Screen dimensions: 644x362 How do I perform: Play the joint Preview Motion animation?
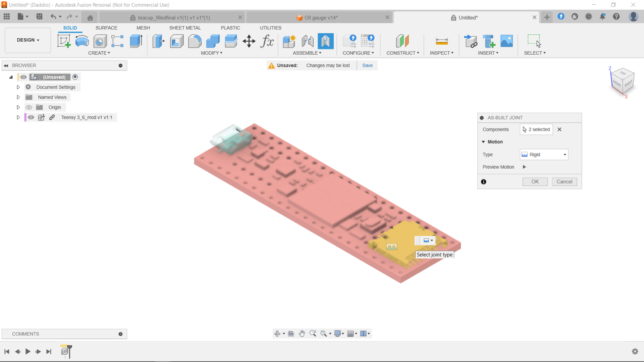click(x=524, y=167)
